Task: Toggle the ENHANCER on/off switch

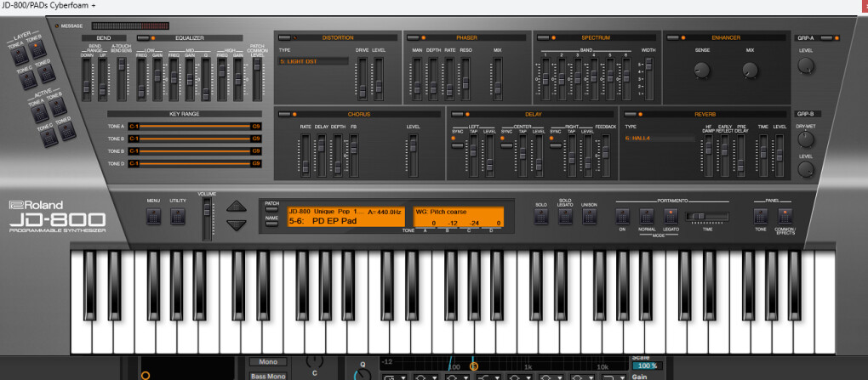Action: [x=673, y=37]
